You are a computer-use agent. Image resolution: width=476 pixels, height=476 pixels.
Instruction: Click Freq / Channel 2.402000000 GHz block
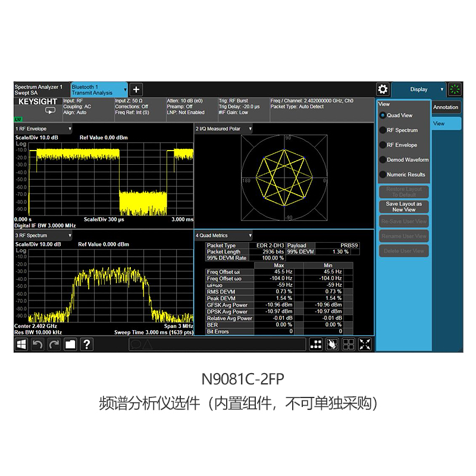point(322,109)
